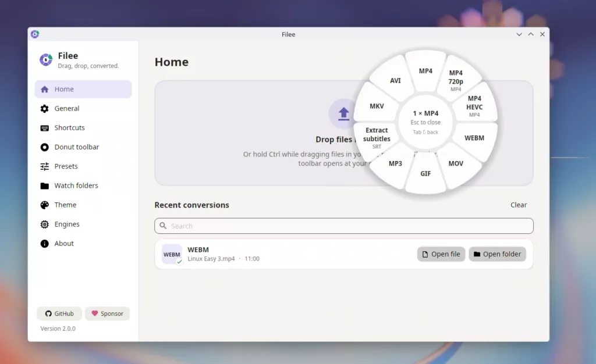Choose MP4 segment in donut toolbar

[425, 71]
